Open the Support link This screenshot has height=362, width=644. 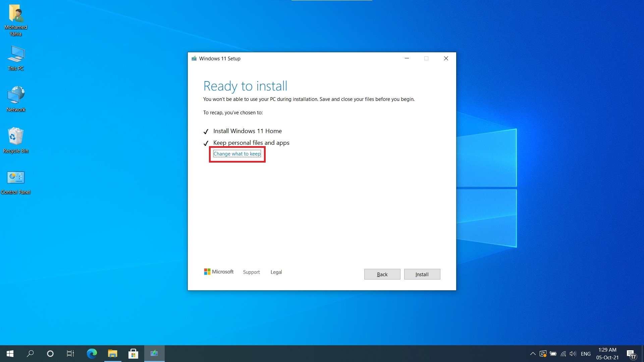pos(251,272)
